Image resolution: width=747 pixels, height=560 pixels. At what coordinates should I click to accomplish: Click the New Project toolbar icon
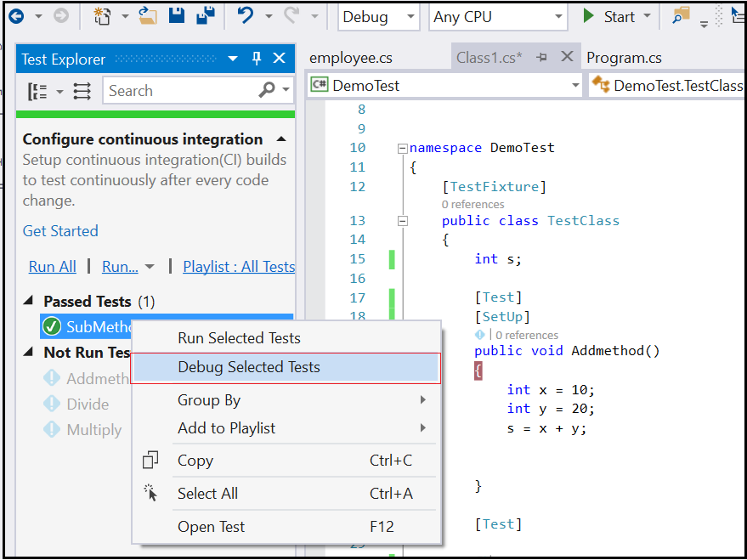pyautogui.click(x=102, y=16)
